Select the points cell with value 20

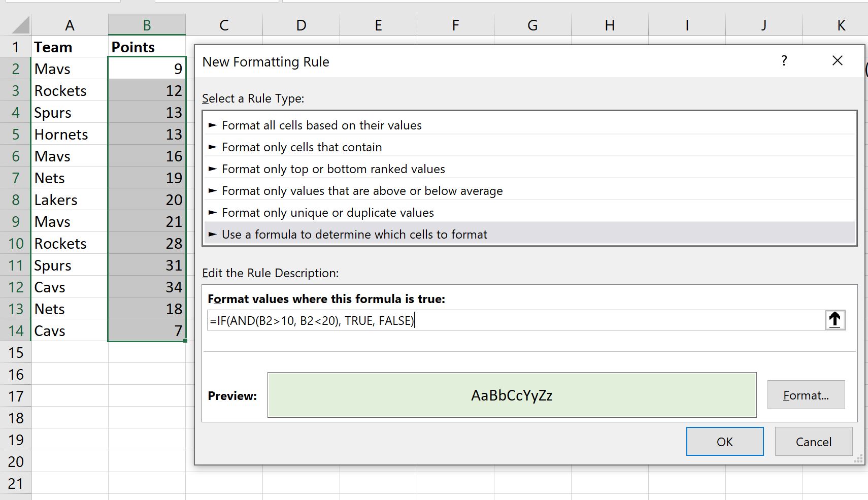[147, 199]
